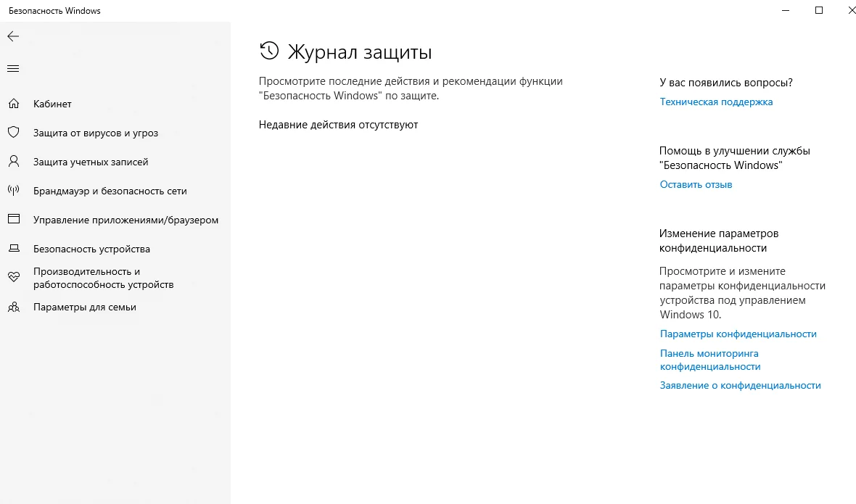Click the home icon beside Кабинет

14,104
